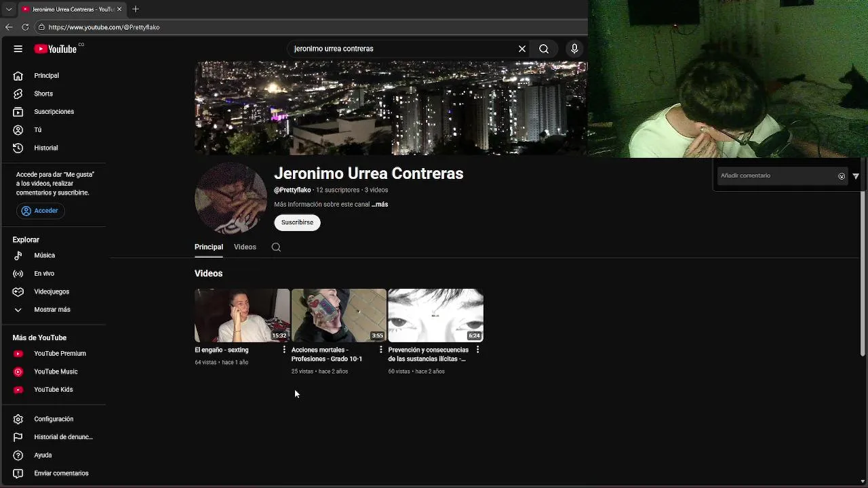Open emoji picker in comment box
868x488 pixels.
pos(842,176)
